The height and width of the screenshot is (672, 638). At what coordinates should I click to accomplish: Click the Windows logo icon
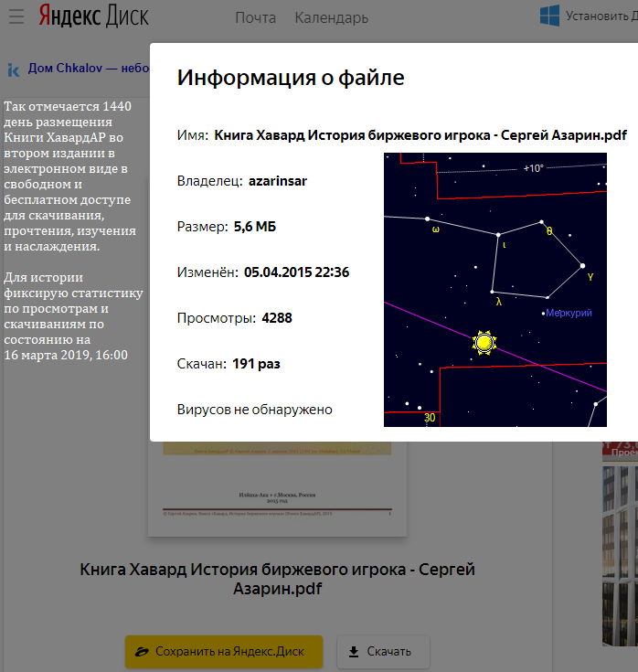(x=549, y=16)
